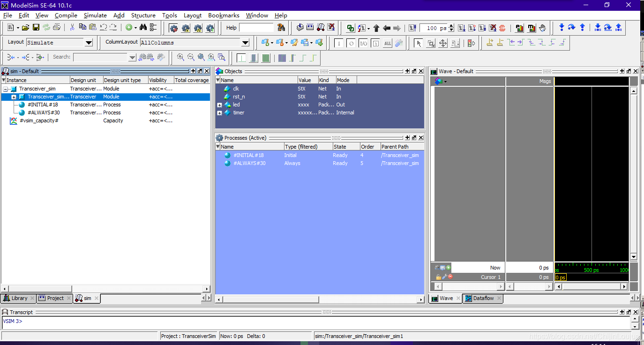Click the Restart simulation icon

point(412,28)
